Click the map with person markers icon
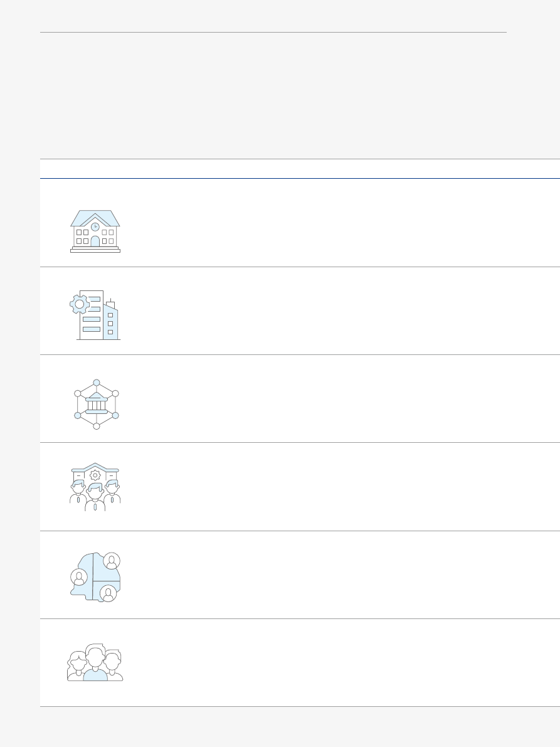560x747 pixels. [x=95, y=577]
